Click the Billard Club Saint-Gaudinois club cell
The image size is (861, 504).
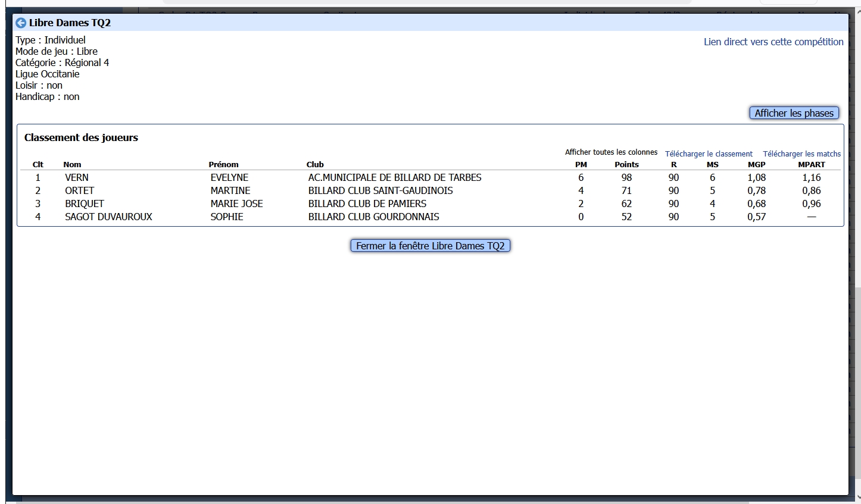pos(380,190)
